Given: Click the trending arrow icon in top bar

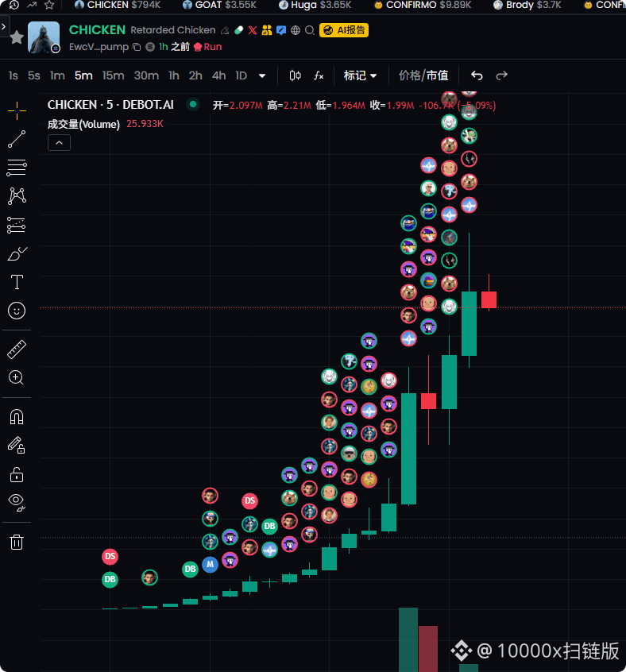Looking at the screenshot, I should [32, 5].
